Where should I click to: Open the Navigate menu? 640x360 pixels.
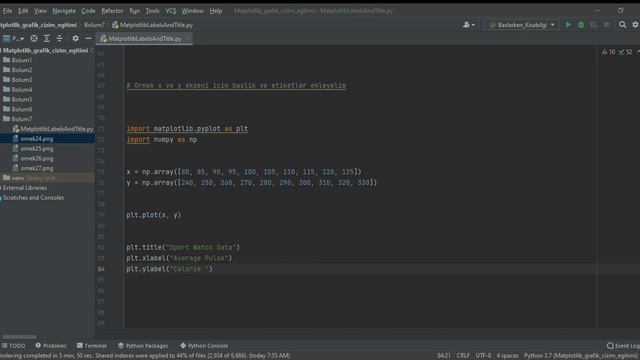pos(64,11)
